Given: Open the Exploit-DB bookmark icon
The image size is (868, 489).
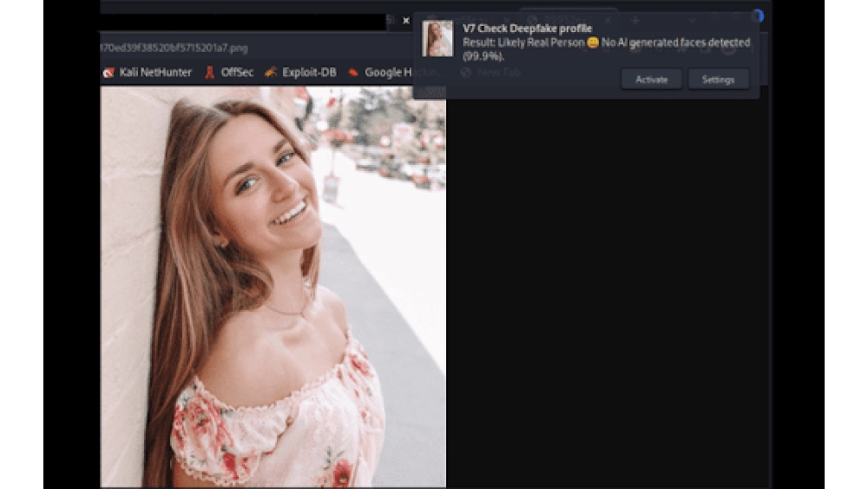Looking at the screenshot, I should (x=271, y=72).
